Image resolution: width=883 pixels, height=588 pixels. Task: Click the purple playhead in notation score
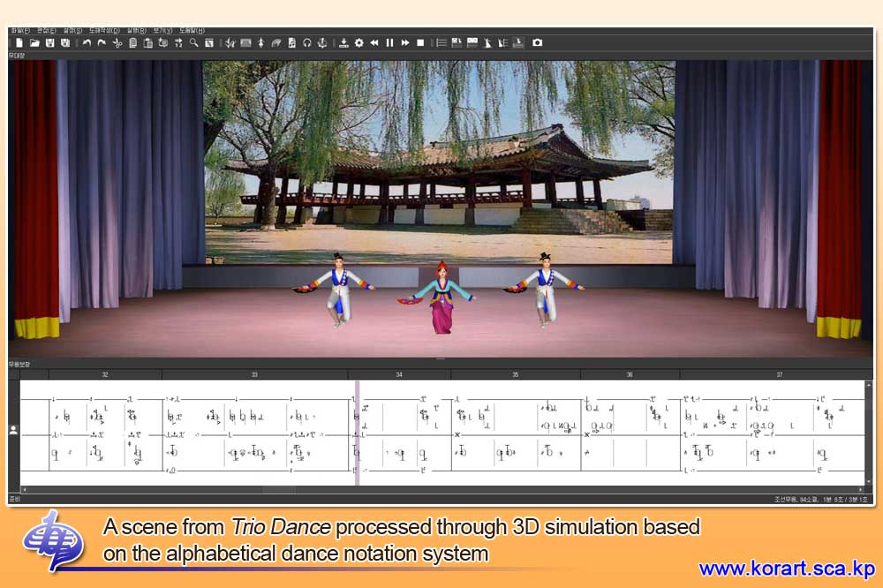tap(357, 433)
